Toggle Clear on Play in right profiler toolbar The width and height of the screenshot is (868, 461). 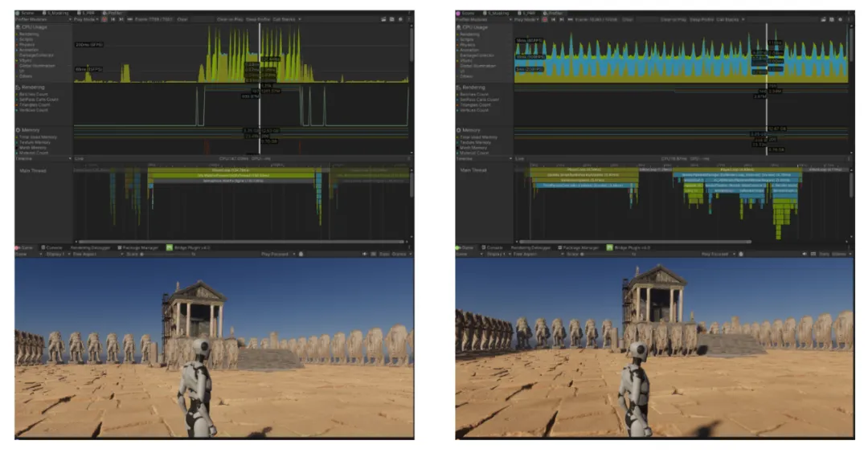click(672, 19)
